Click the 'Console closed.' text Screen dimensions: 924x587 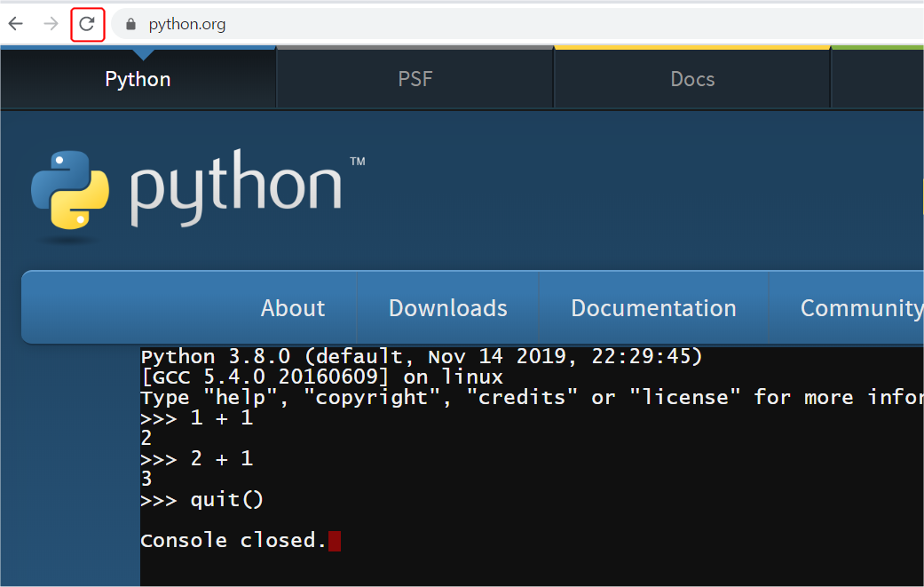pyautogui.click(x=233, y=540)
